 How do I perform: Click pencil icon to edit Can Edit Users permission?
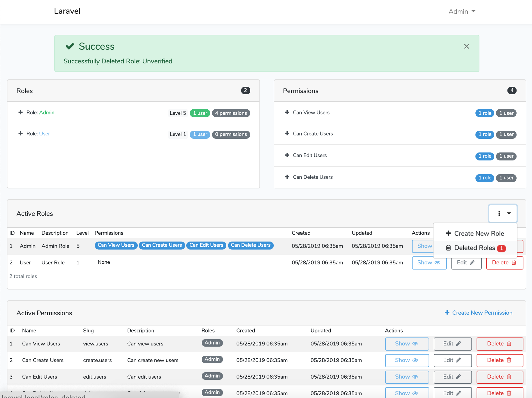tap(459, 377)
